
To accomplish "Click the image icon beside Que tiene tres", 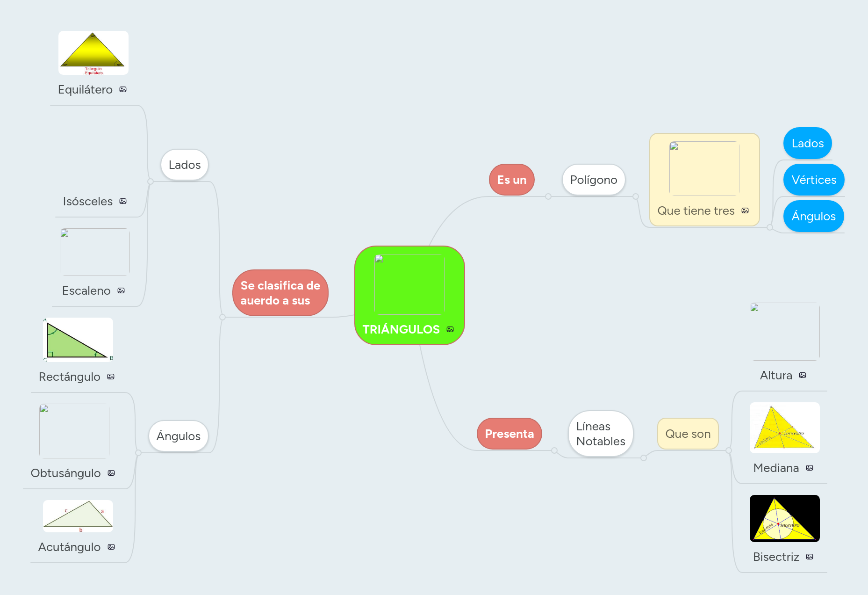I will pos(745,210).
